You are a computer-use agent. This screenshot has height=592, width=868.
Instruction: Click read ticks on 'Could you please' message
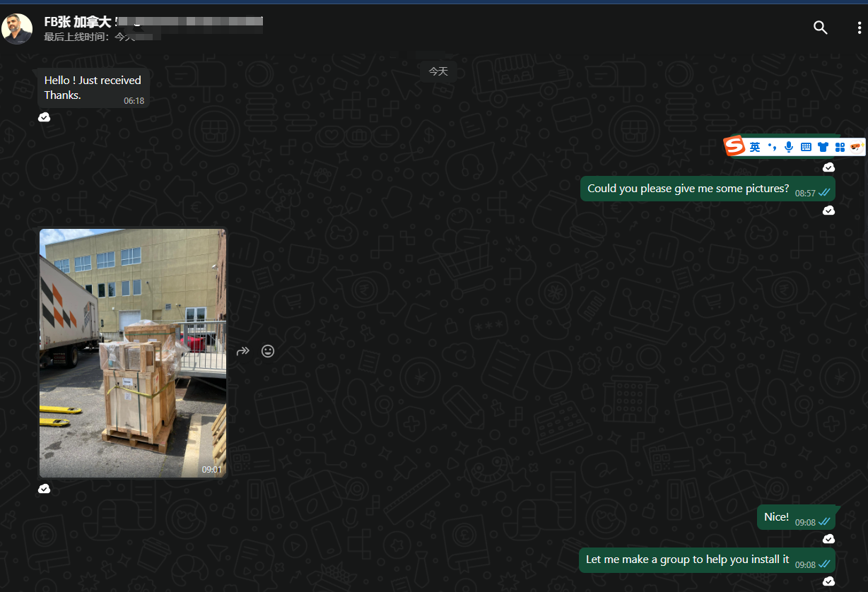click(x=824, y=192)
